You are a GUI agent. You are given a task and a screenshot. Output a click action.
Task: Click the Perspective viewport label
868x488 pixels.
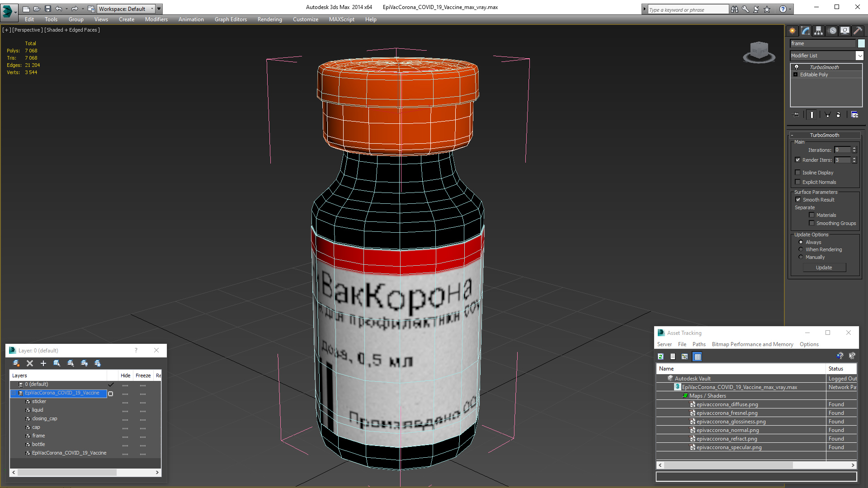(x=28, y=30)
